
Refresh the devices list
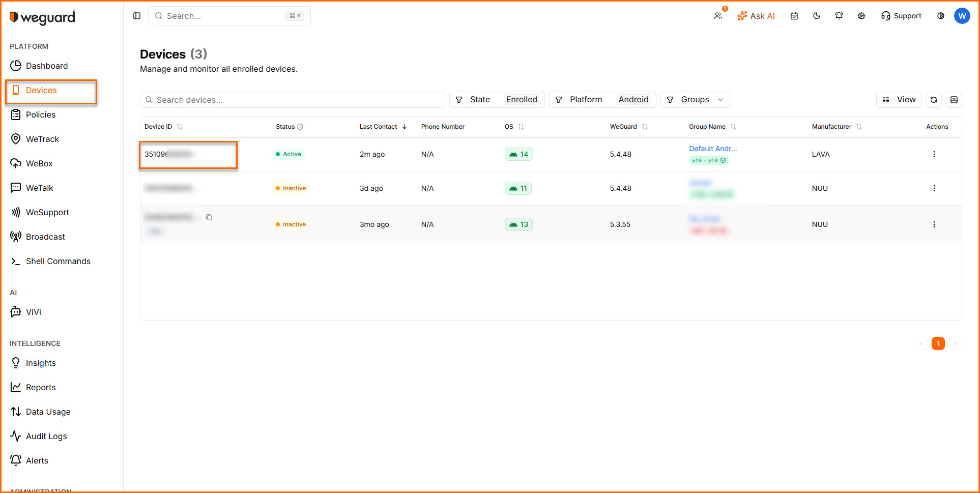(934, 100)
